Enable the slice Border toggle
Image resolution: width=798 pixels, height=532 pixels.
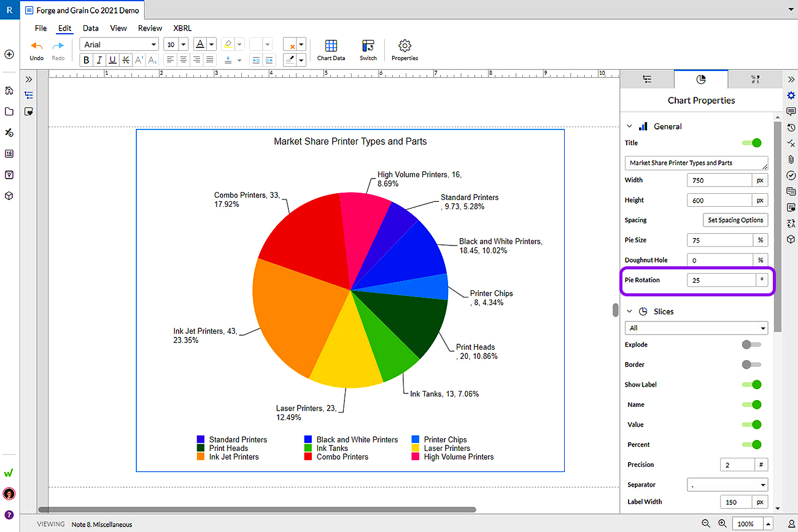pyautogui.click(x=751, y=364)
